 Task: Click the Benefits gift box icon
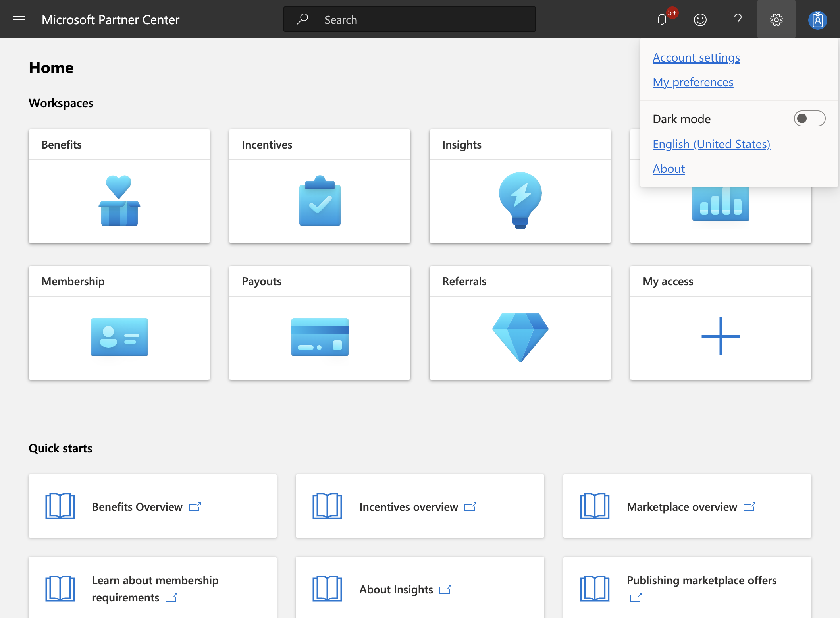(119, 201)
